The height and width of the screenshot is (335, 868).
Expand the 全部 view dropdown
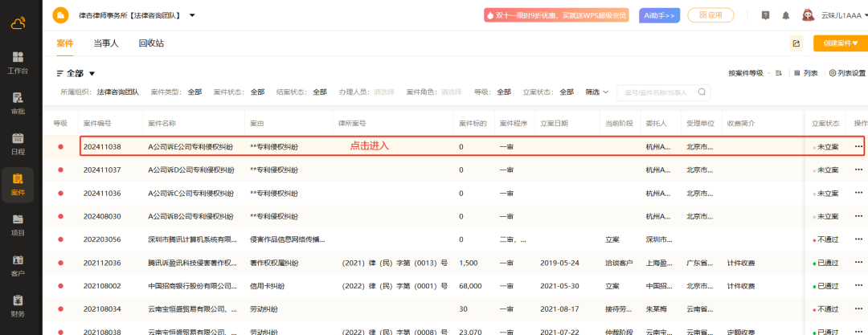tap(76, 73)
